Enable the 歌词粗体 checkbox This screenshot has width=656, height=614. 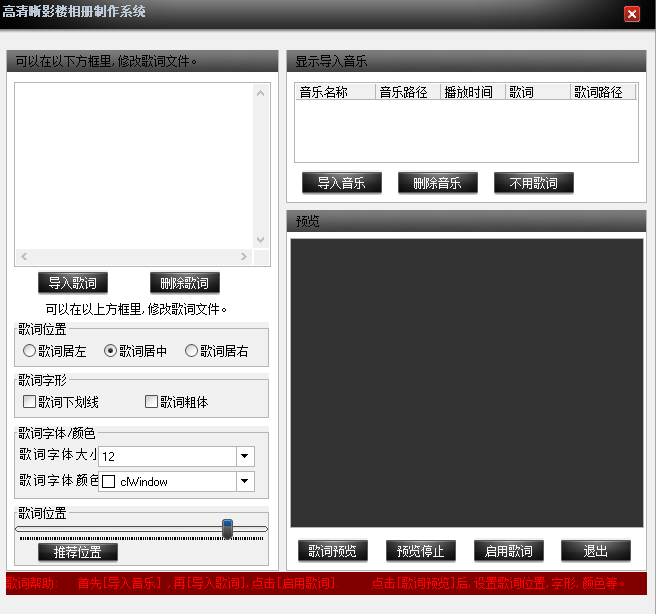(176, 402)
